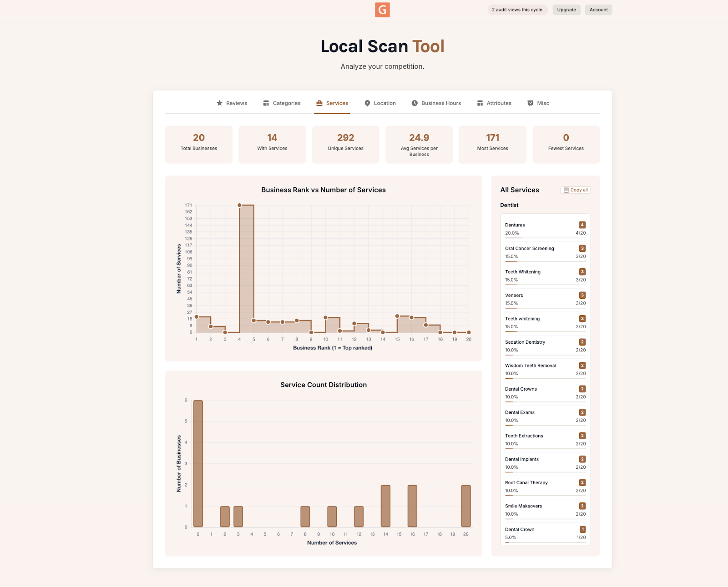The image size is (728, 587).
Task: Click the tallest distribution bar at 0 services
Action: [198, 463]
